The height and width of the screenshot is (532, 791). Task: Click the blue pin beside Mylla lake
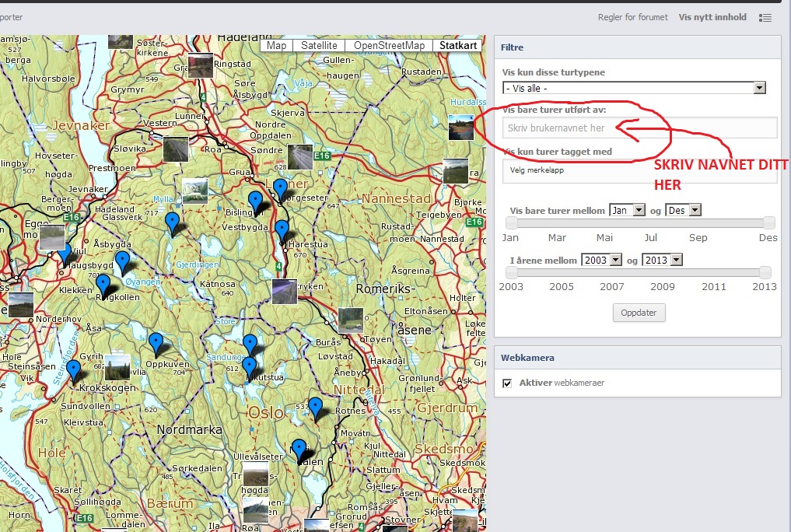point(172,222)
